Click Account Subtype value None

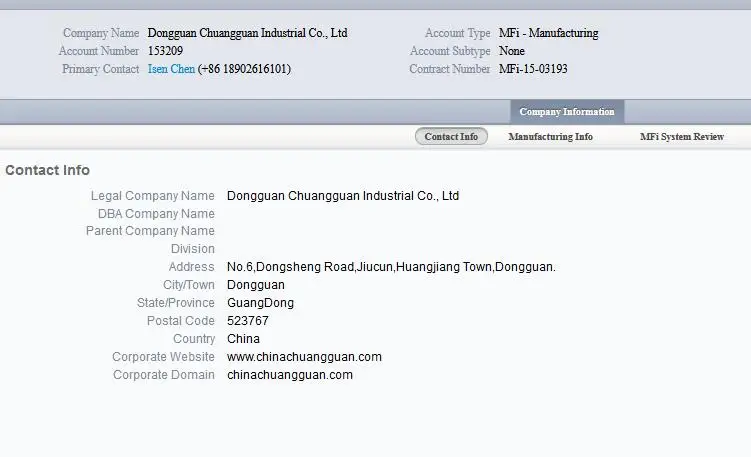click(512, 51)
